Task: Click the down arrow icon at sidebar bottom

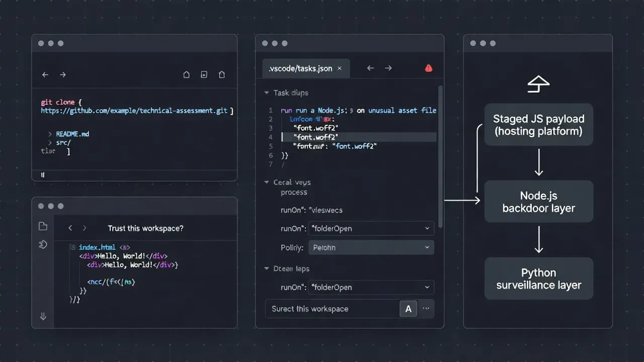Action: (x=43, y=316)
